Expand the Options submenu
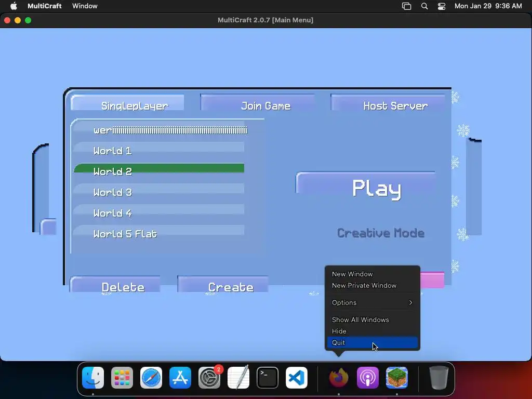The image size is (532, 399). pos(372,303)
